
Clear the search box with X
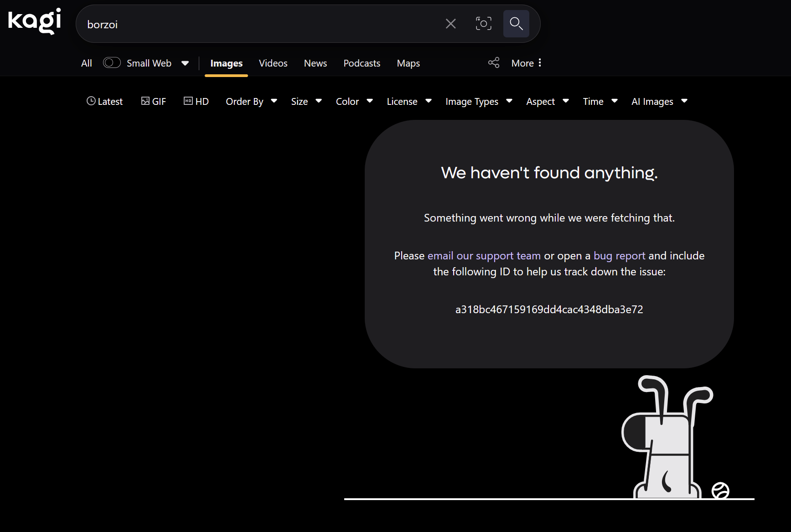click(450, 24)
